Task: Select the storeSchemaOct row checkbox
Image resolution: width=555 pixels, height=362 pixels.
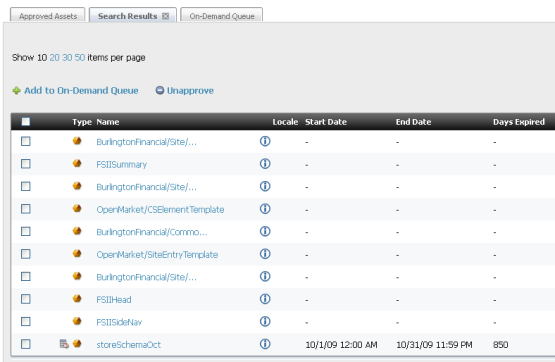Action: pyautogui.click(x=25, y=344)
